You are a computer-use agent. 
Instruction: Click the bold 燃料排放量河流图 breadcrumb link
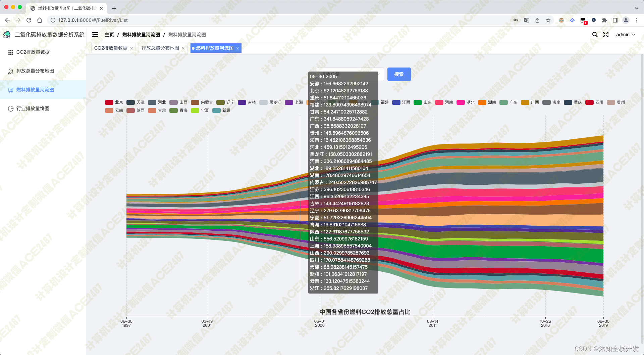[141, 35]
